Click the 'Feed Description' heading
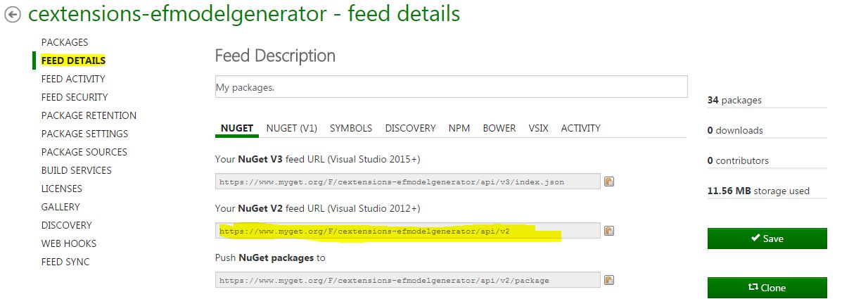The width and height of the screenshot is (868, 299). coord(275,56)
